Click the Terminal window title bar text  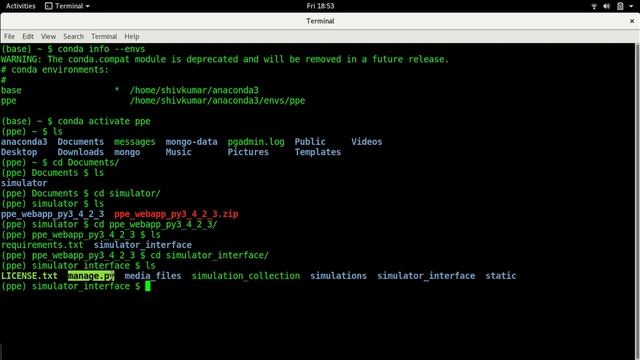click(320, 21)
